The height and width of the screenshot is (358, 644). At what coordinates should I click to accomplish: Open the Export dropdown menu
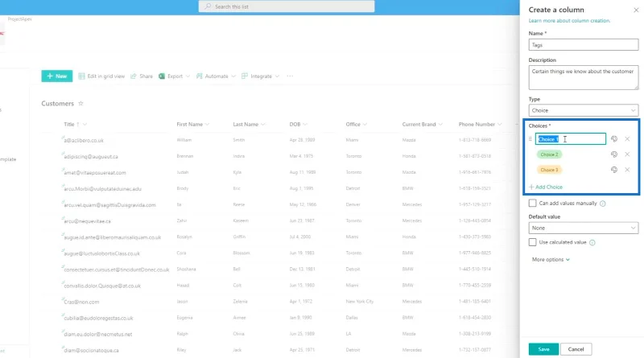pos(175,76)
